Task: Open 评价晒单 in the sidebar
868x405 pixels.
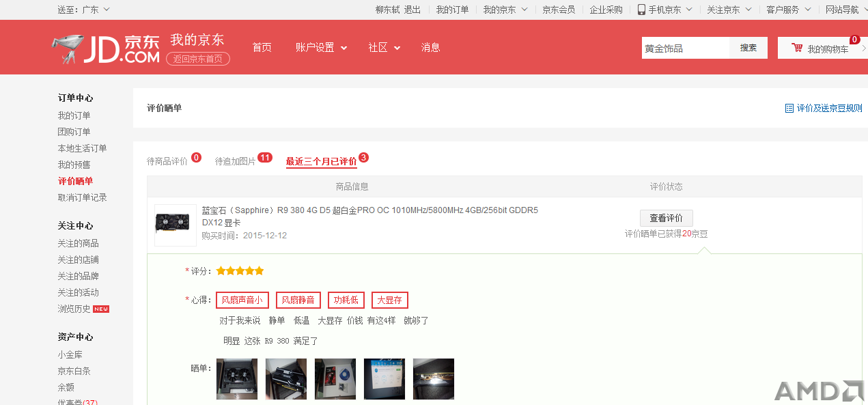Action: coord(75,181)
